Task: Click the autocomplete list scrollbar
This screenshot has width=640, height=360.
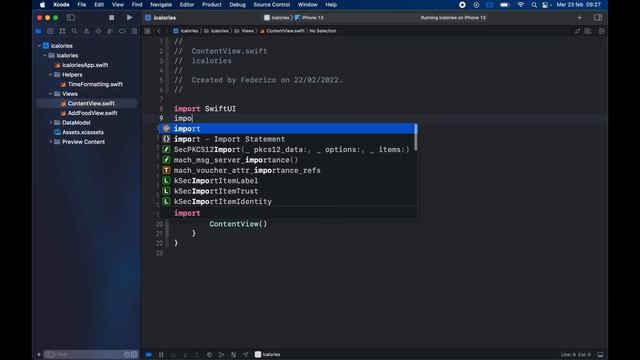Action: (416, 137)
